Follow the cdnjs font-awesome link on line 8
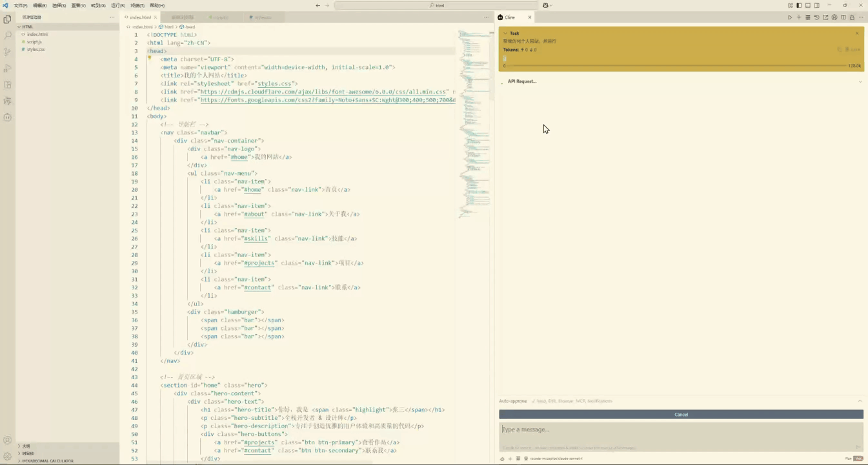868x465 pixels. [323, 92]
